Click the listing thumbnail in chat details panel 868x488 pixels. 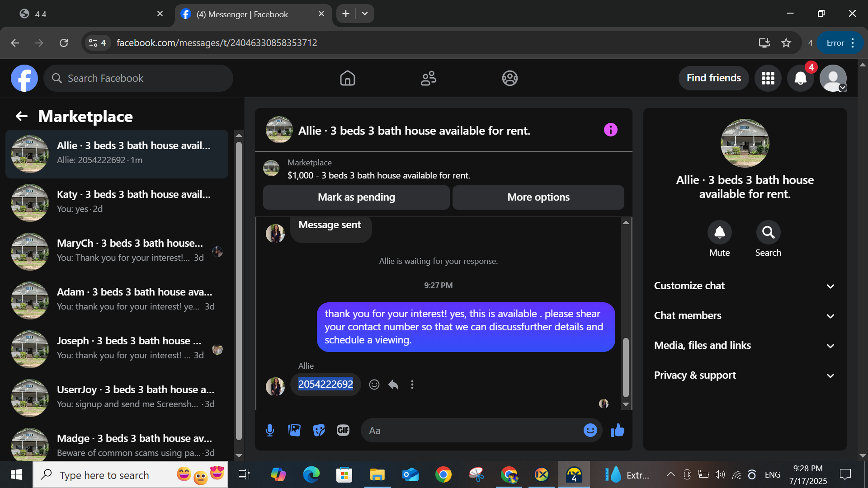click(x=745, y=143)
